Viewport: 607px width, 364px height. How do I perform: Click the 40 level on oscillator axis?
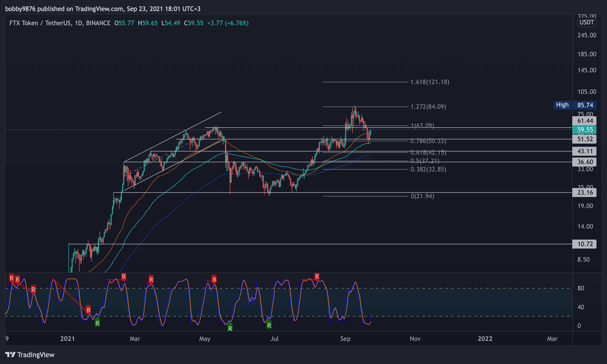(x=581, y=307)
